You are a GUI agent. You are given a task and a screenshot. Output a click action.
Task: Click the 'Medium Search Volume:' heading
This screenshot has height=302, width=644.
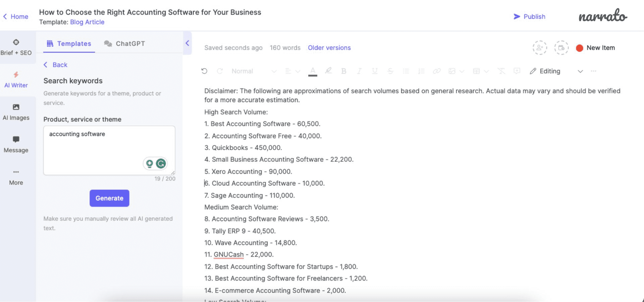(x=241, y=207)
